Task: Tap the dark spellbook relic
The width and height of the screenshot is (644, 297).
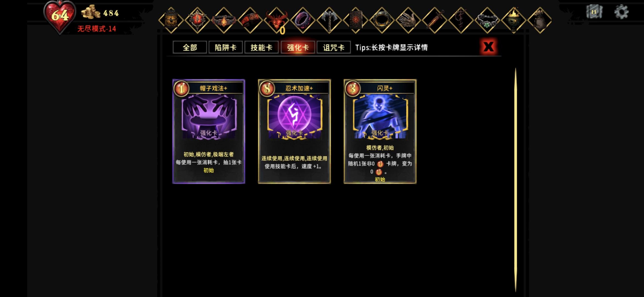Action: (356, 20)
